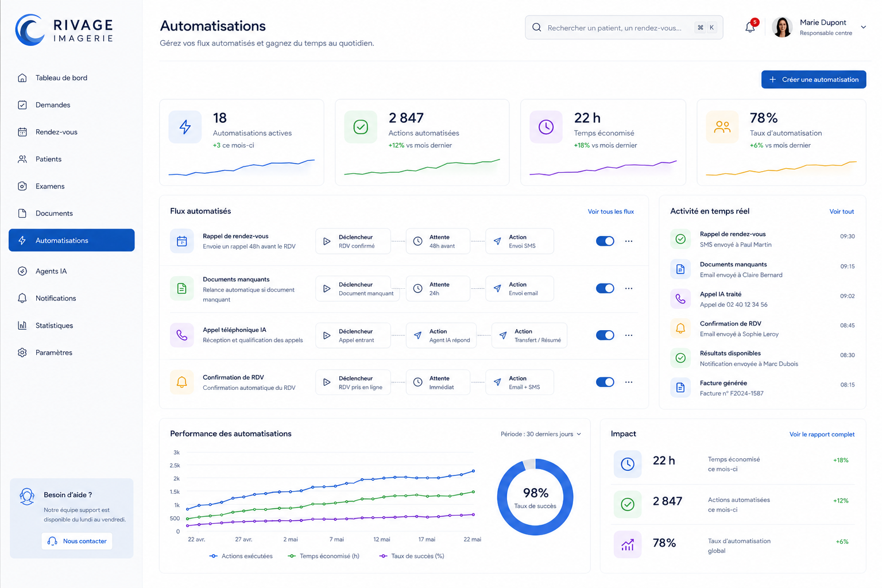Click Voir tous les flux link
The height and width of the screenshot is (588, 882).
(x=610, y=211)
